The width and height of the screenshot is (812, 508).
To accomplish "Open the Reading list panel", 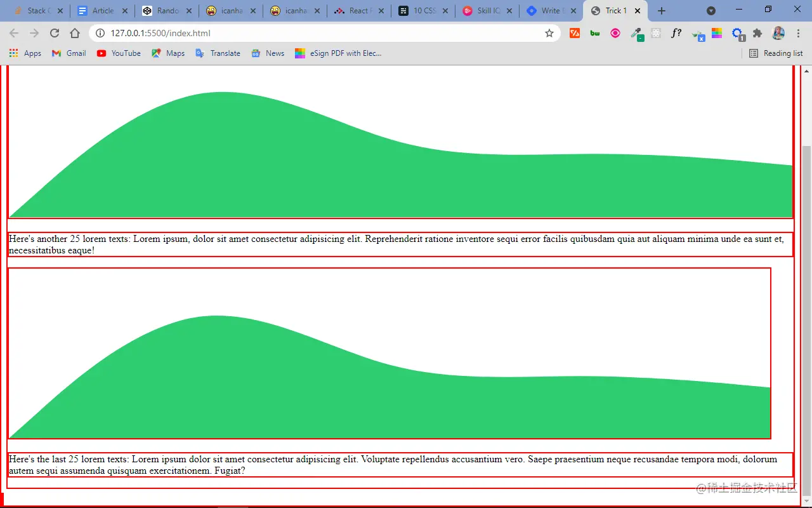I will tap(776, 53).
